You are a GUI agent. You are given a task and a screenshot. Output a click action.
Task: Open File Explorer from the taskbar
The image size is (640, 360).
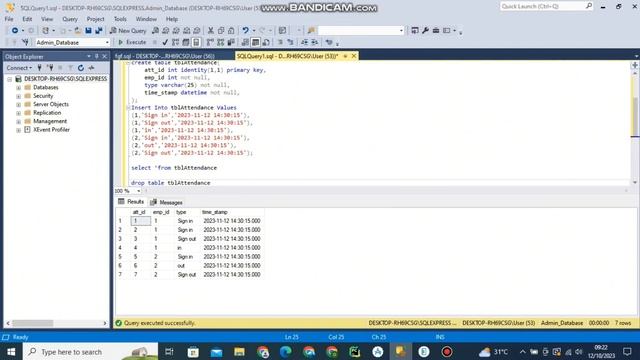pyautogui.click(x=239, y=351)
